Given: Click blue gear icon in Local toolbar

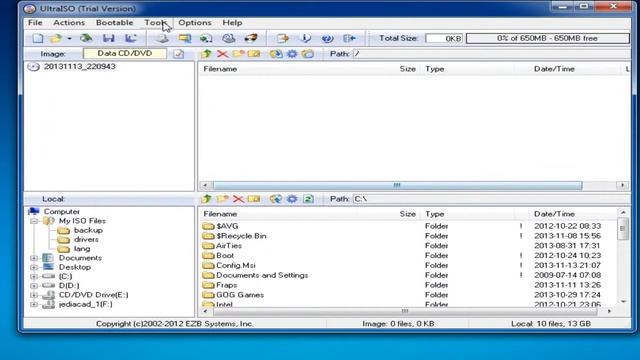Looking at the screenshot, I should (x=292, y=199).
